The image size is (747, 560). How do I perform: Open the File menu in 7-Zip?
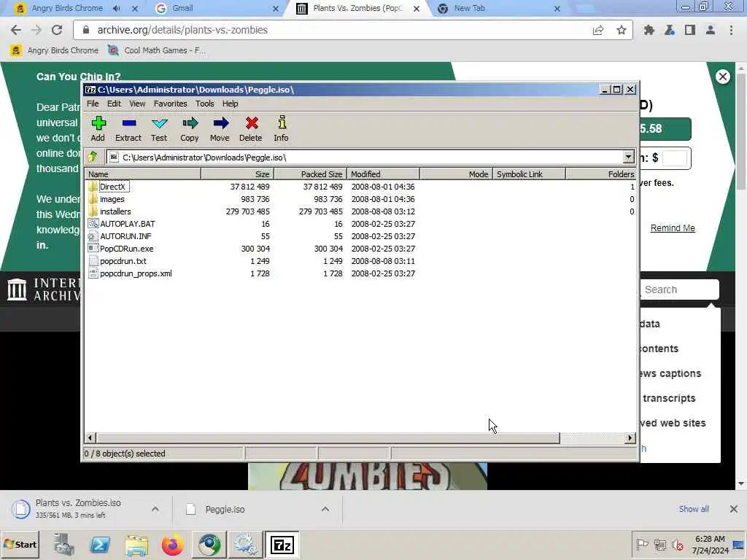click(93, 104)
